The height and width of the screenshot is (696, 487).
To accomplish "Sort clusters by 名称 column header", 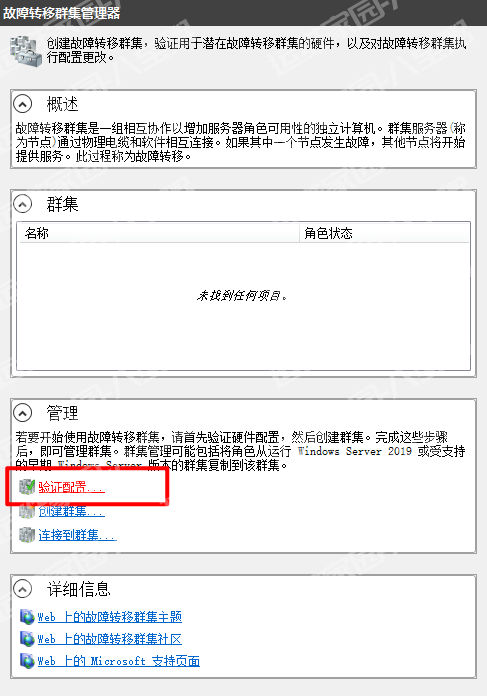I will 159,233.
